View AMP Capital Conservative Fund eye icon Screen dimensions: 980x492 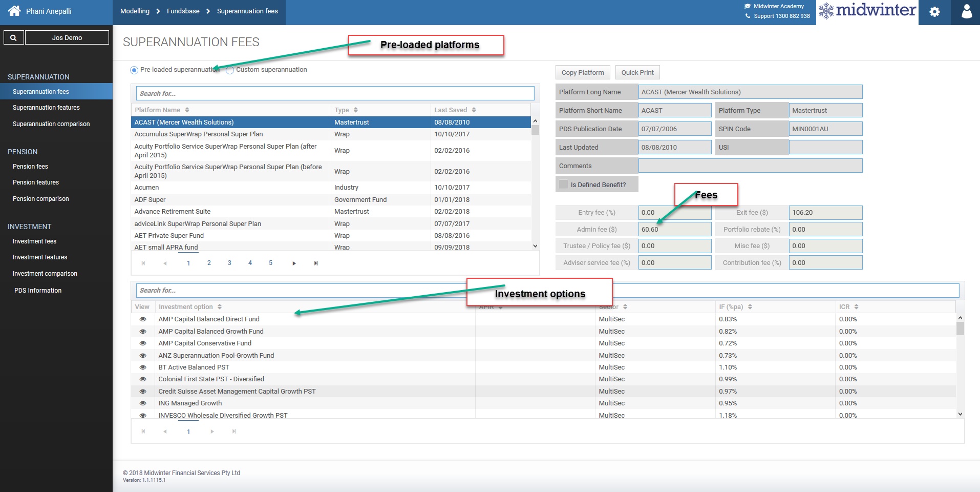click(143, 343)
